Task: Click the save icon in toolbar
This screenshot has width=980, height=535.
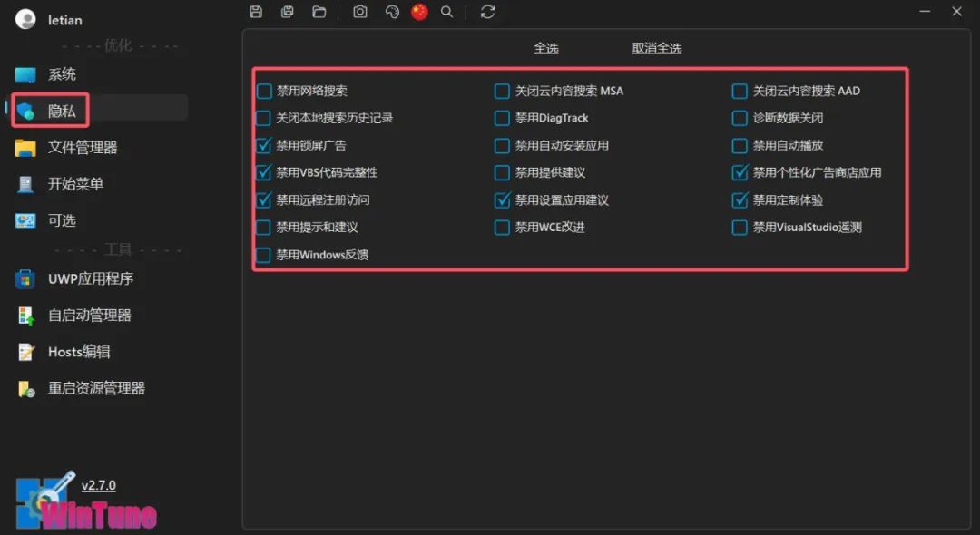Action: [256, 12]
